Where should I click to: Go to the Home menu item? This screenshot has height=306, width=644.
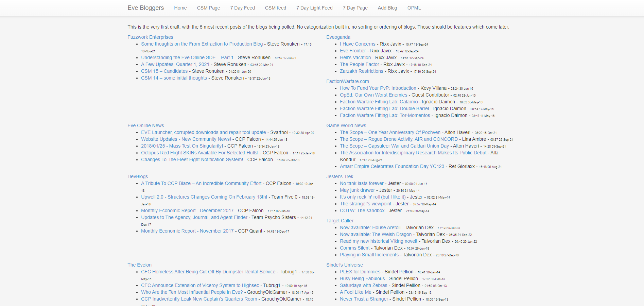coord(180,8)
